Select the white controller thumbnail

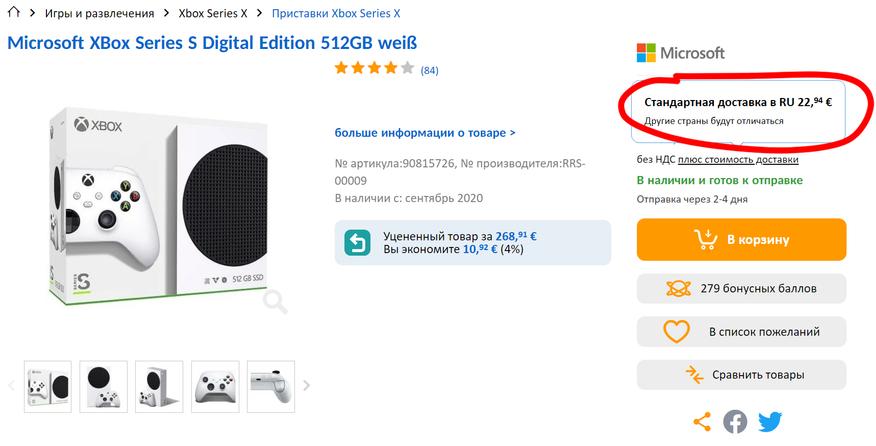coord(215,385)
